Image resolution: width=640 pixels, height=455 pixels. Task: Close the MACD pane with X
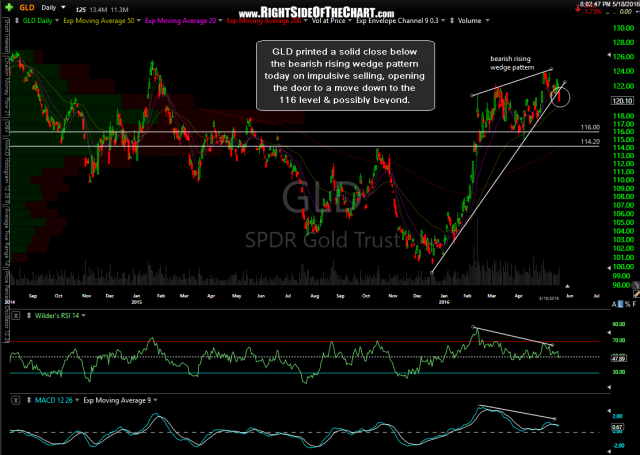[16, 400]
